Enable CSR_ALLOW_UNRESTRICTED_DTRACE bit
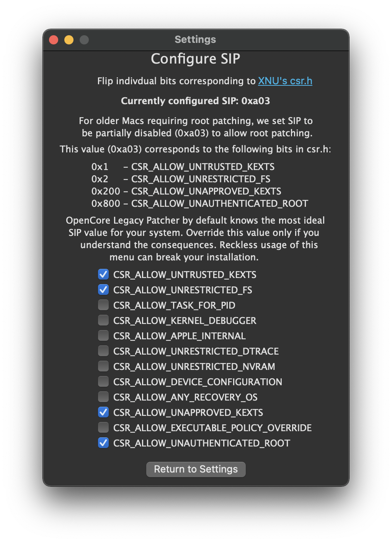Viewport: 392px width, 543px height. point(103,351)
